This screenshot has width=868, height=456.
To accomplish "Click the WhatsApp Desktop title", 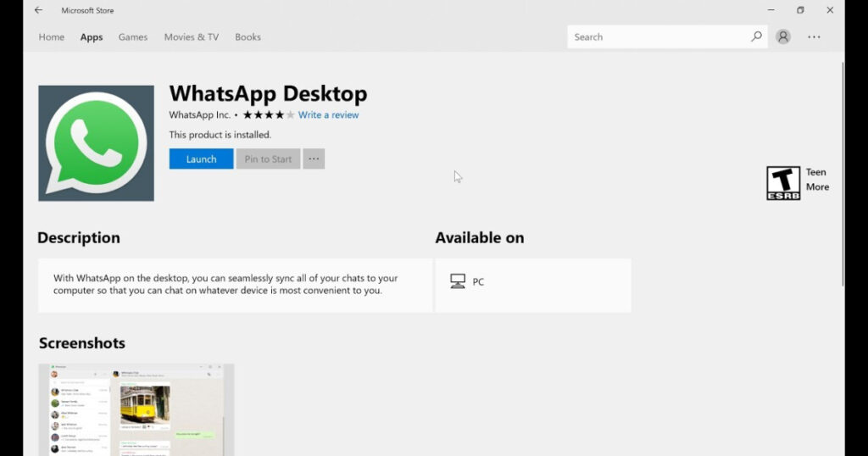I will 268,93.
